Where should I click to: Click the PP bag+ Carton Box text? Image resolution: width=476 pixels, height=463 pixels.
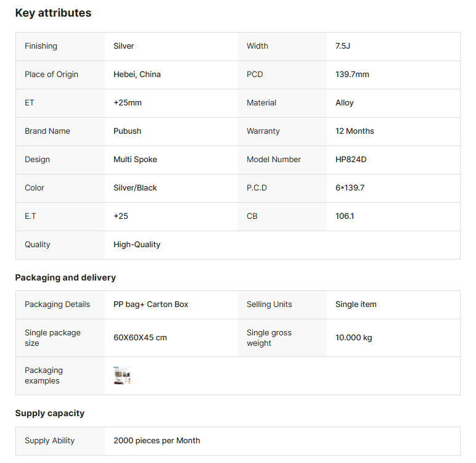coord(151,305)
